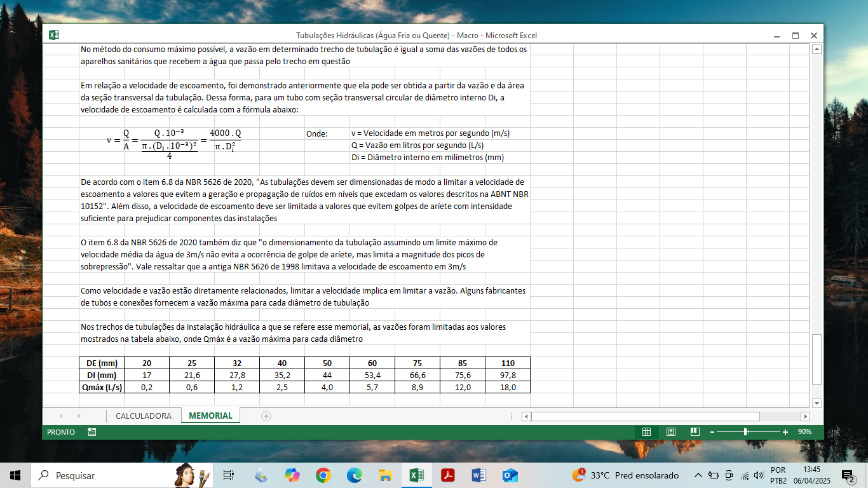The image size is (868, 488).
Task: Click the zoom slider handle
Action: [x=745, y=432]
